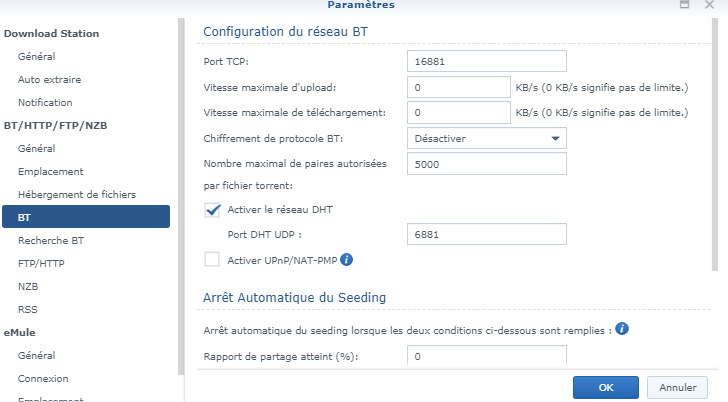Click the settings panel vertical scrollbar
Viewport: 728px width, 402px height.
[x=714, y=150]
